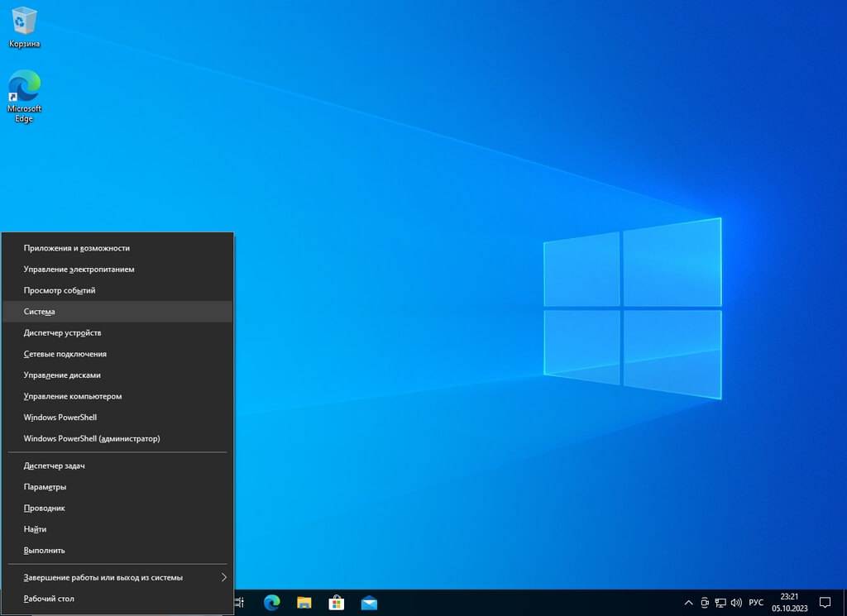Show hidden tray icons with the chevron

click(687, 603)
